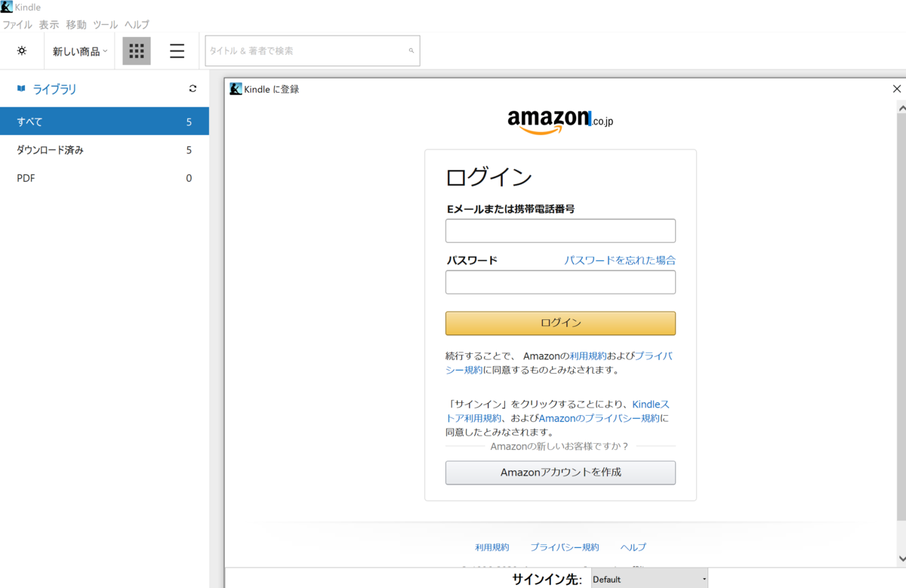This screenshot has height=588, width=906.
Task: Open the ヘルプ menu
Action: coord(137,25)
